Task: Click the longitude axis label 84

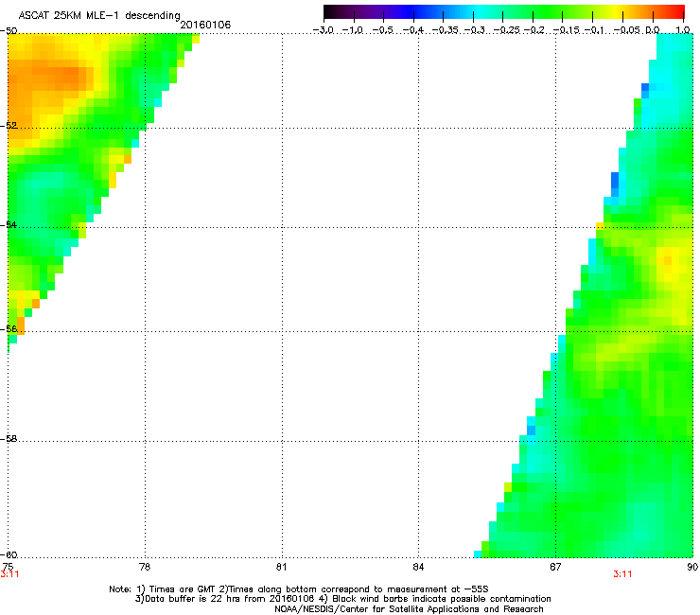Action: (x=418, y=567)
